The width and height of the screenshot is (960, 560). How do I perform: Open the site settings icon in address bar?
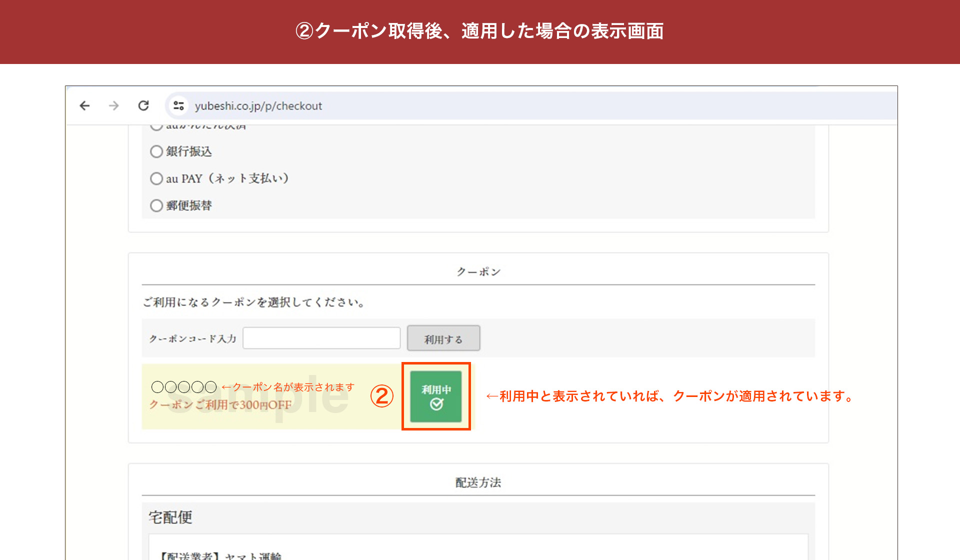(178, 105)
